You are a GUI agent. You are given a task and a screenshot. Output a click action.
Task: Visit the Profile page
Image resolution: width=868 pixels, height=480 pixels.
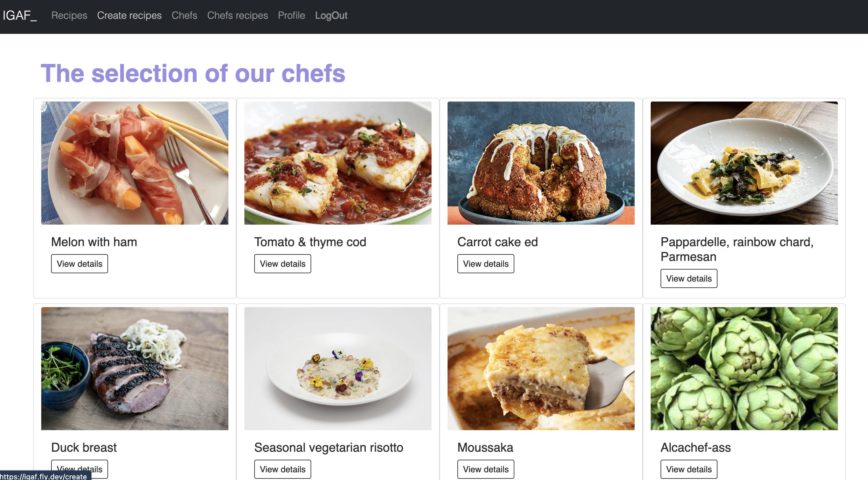pos(291,15)
